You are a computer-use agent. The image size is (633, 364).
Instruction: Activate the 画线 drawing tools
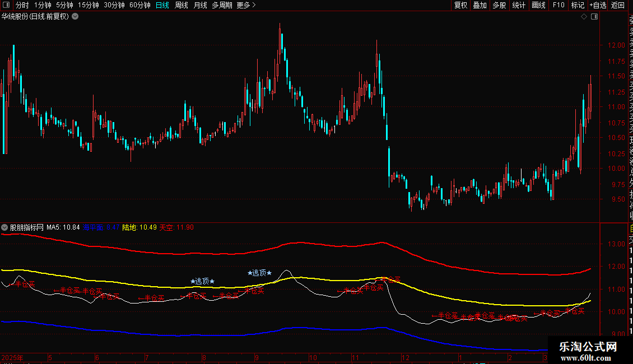[x=538, y=5]
